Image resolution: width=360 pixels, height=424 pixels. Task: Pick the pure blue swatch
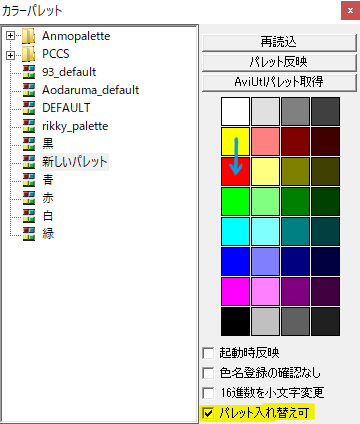click(235, 261)
